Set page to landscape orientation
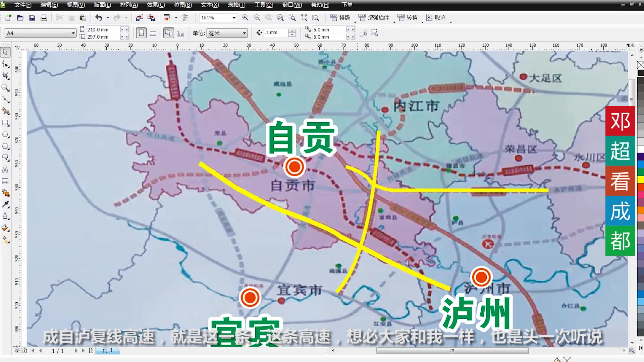Image resolution: width=644 pixels, height=362 pixels. tap(153, 33)
